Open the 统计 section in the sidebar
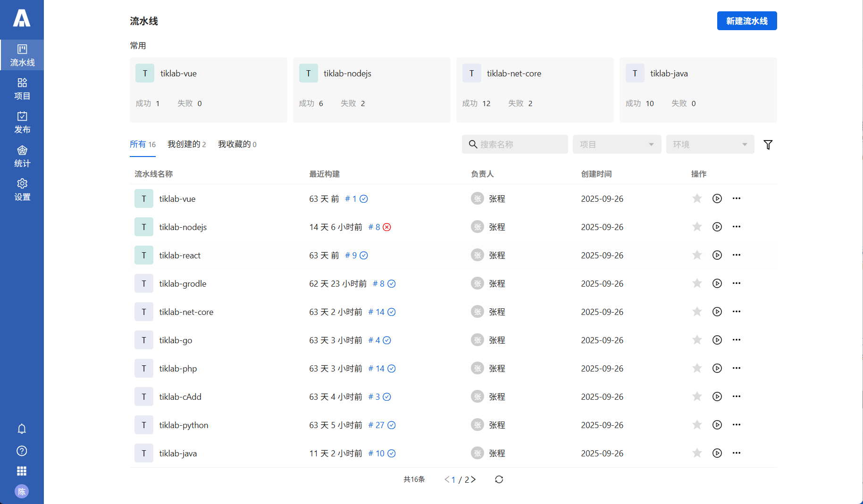 tap(22, 156)
